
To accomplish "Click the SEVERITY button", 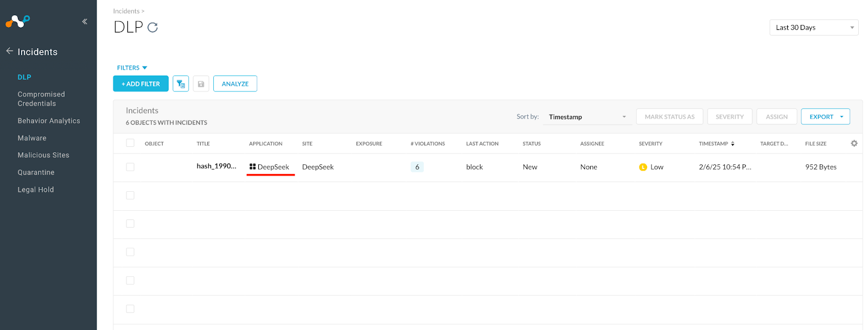I will 730,117.
